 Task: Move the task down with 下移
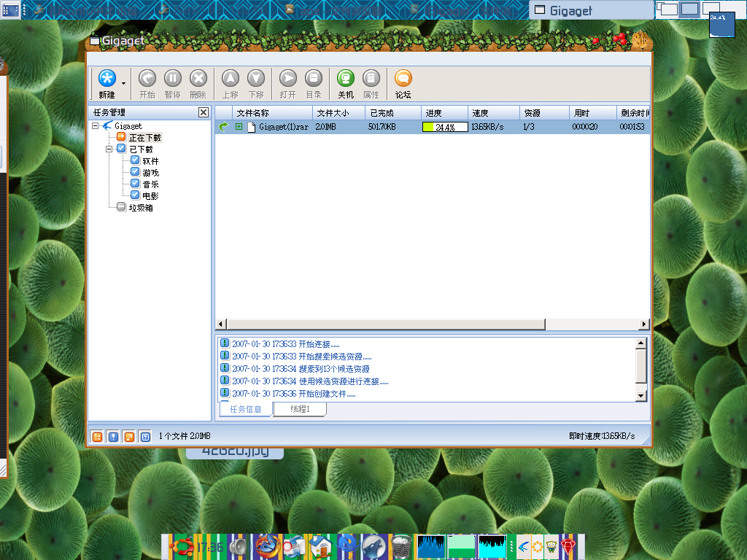tap(256, 79)
